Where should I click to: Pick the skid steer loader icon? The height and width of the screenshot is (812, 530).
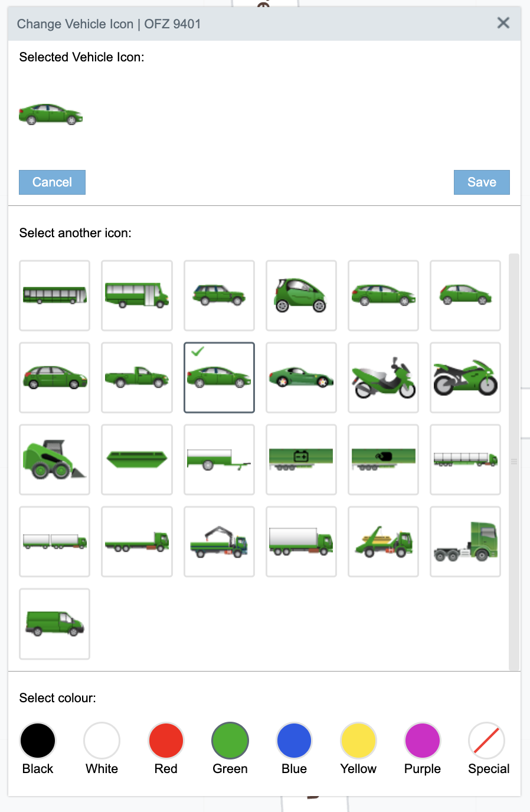tap(54, 459)
